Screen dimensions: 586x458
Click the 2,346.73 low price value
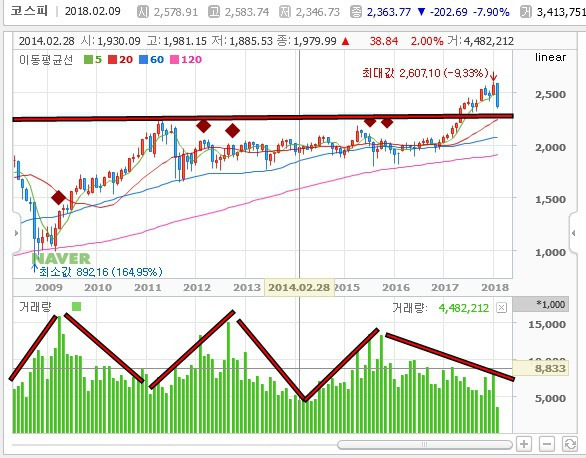[x=318, y=12]
